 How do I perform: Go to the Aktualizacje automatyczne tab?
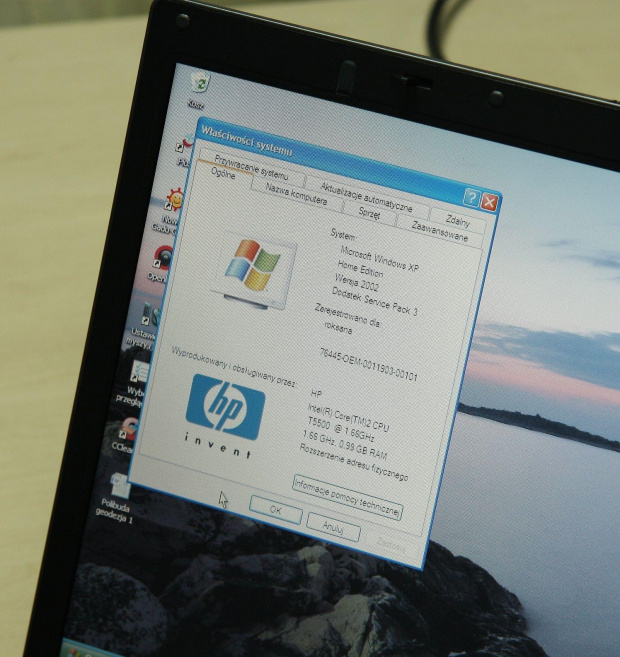tap(365, 194)
